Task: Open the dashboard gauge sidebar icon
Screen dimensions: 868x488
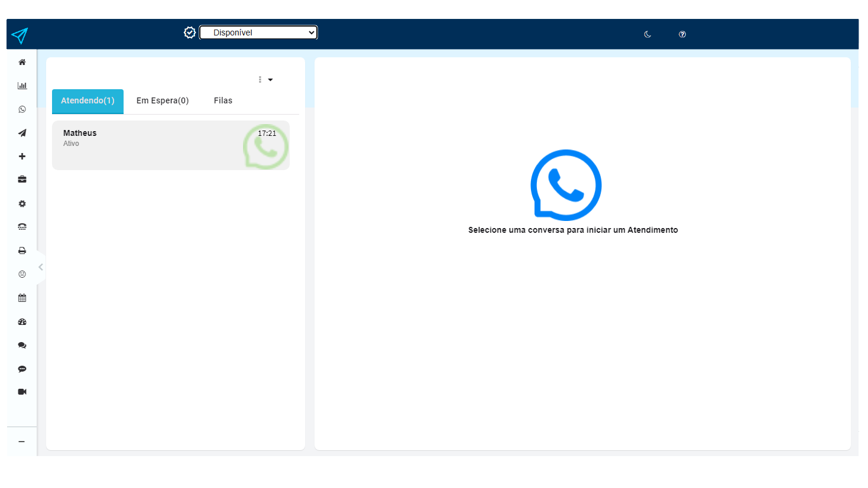Action: pyautogui.click(x=22, y=322)
